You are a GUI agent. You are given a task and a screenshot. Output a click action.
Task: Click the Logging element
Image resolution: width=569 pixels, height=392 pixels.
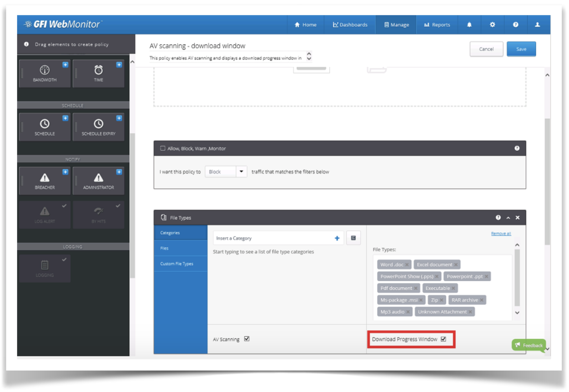[45, 268]
